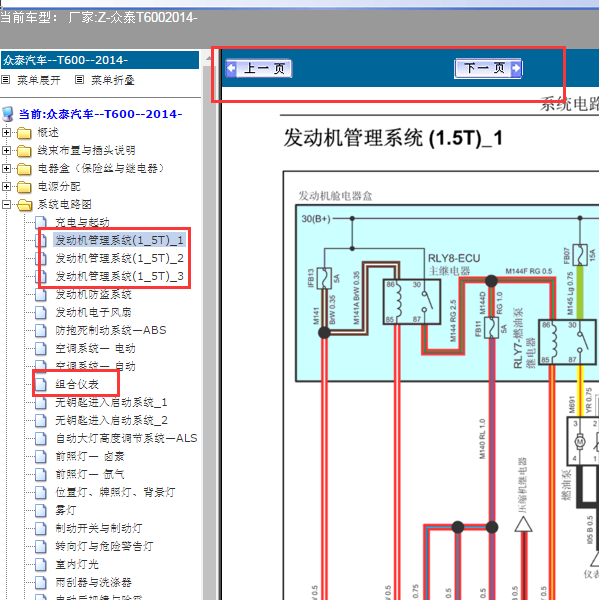
Task: Open 发动机管理系统(1_5T)_2 diagram
Action: [x=119, y=258]
